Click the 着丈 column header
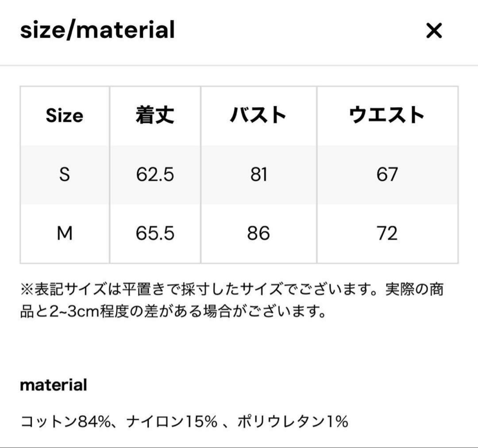Image resolution: width=478 pixels, height=448 pixels. 155,116
